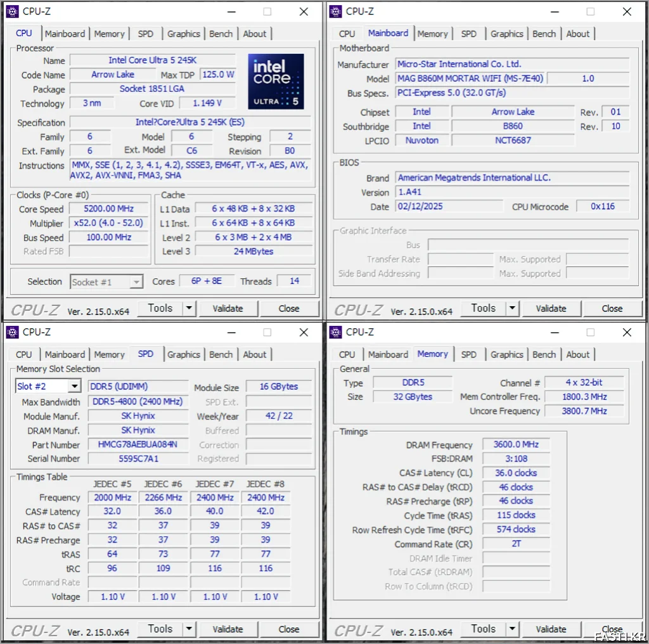Switch to Mainboard tab in the CPU window
The height and width of the screenshot is (644, 649).
pos(65,34)
